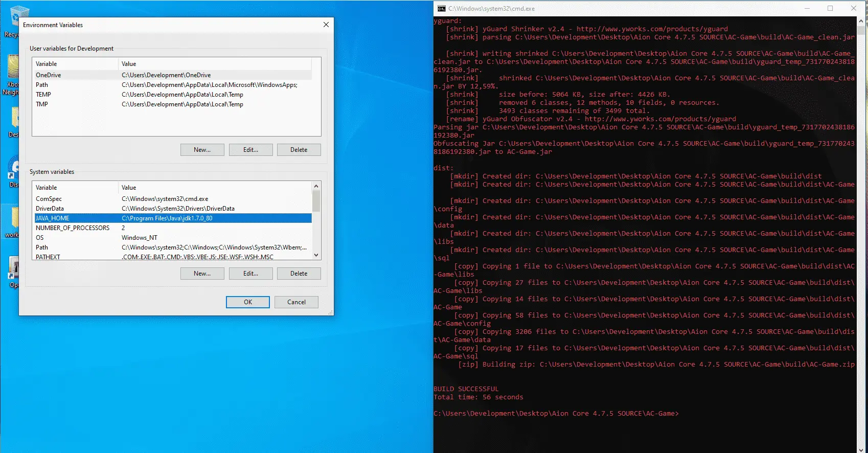
Task: Confirm the dialog with OK
Action: [248, 302]
